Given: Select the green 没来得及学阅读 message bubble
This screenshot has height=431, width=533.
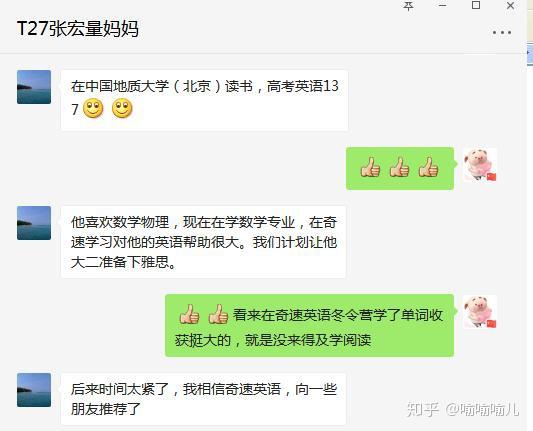Looking at the screenshot, I should click(309, 326).
